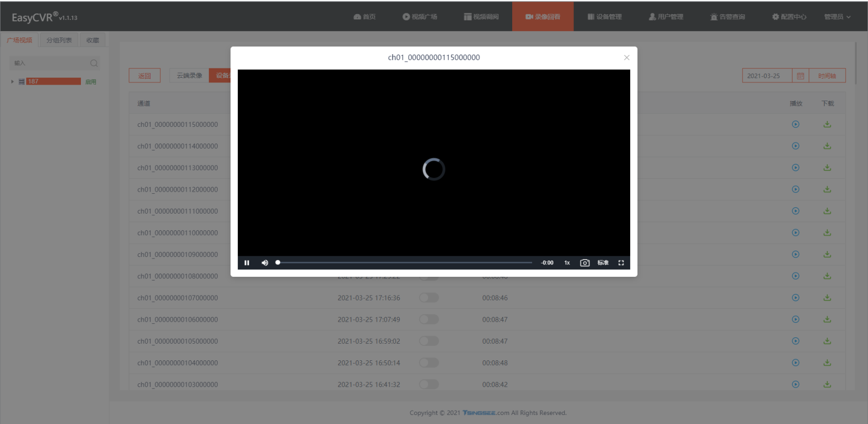This screenshot has height=424, width=868.
Task: Download recording ch01_00000000115000000
Action: [x=827, y=124]
